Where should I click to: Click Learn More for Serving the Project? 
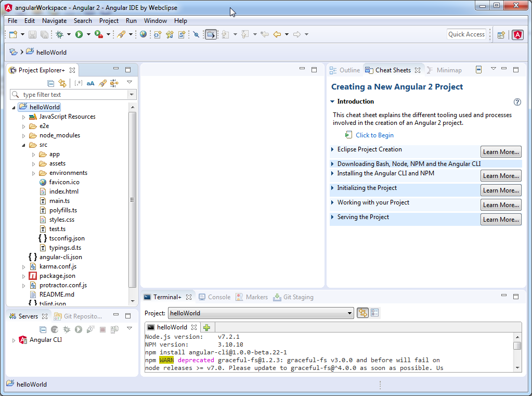[x=501, y=220]
